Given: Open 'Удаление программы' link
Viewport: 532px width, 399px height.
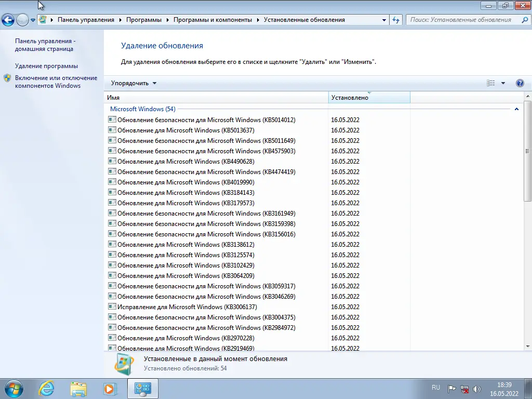Looking at the screenshot, I should (x=46, y=66).
